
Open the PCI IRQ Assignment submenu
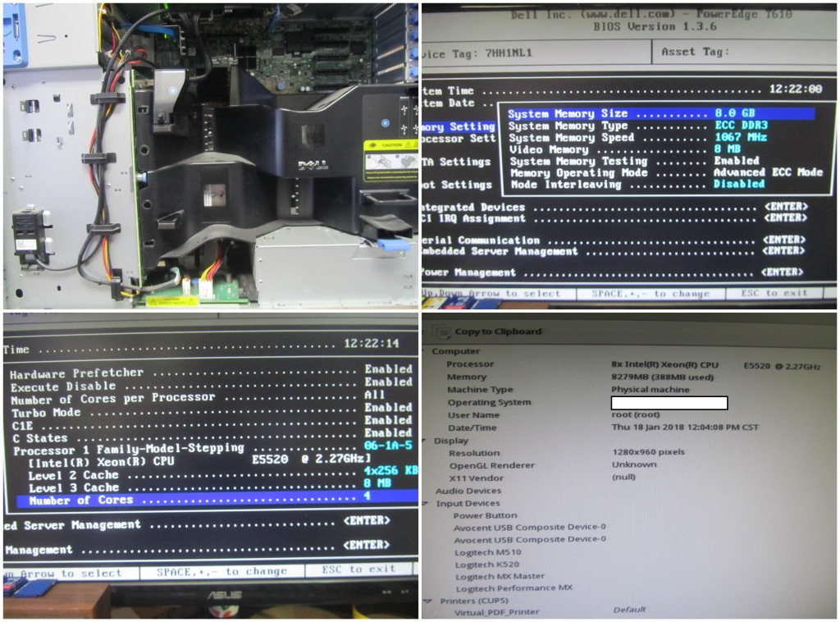click(615, 218)
